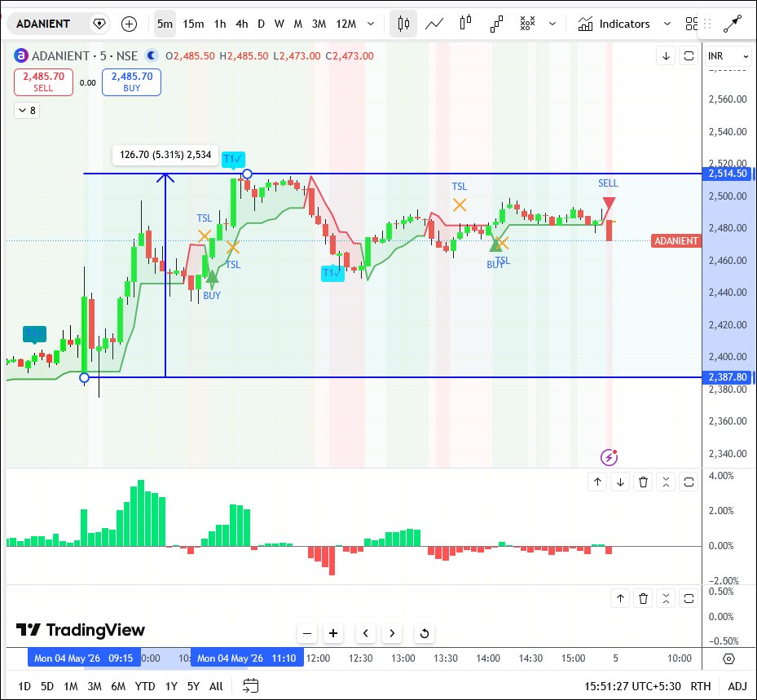Select the trend line drawing tool icon
The height and width of the screenshot is (700, 757).
[x=733, y=24]
